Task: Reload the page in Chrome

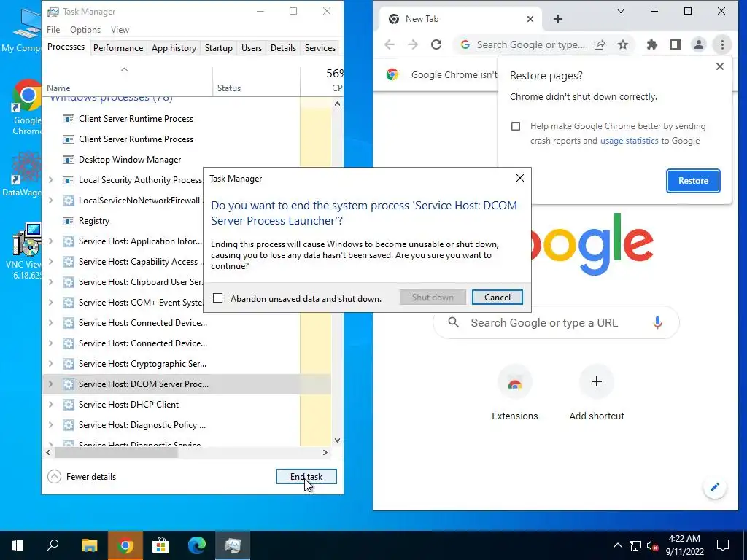Action: click(436, 44)
